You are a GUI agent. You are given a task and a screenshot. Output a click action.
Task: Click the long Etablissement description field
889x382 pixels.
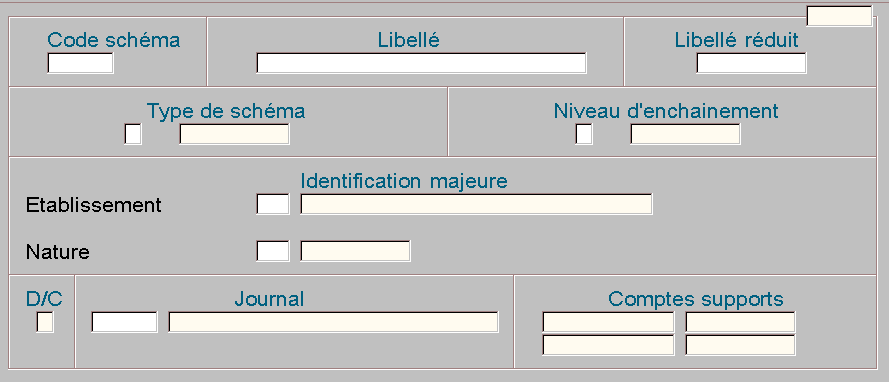[476, 204]
